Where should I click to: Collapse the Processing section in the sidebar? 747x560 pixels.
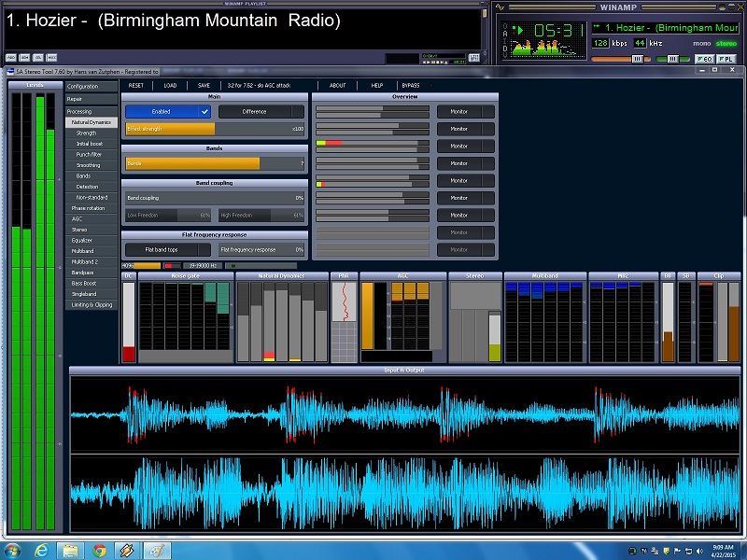(92, 111)
